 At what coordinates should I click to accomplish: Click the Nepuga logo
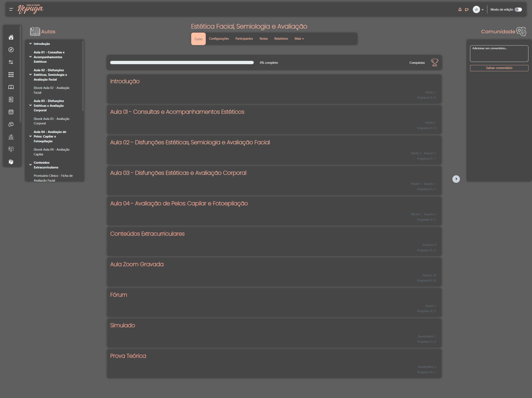coord(31,9)
